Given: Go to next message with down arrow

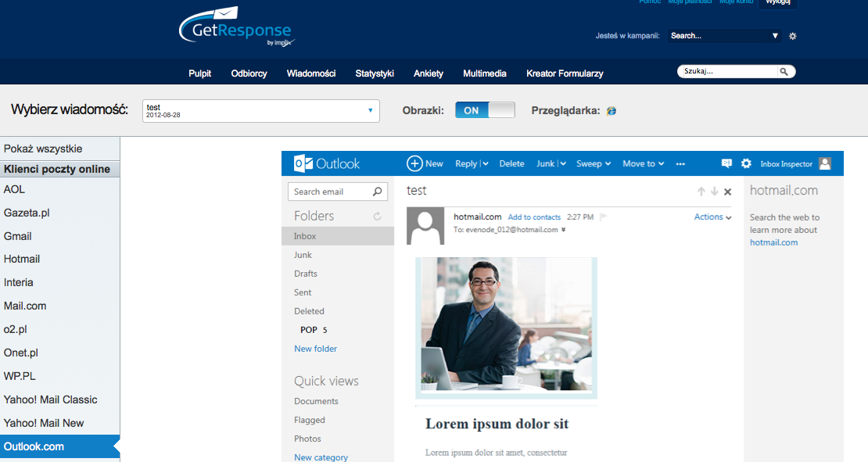Looking at the screenshot, I should (x=715, y=192).
